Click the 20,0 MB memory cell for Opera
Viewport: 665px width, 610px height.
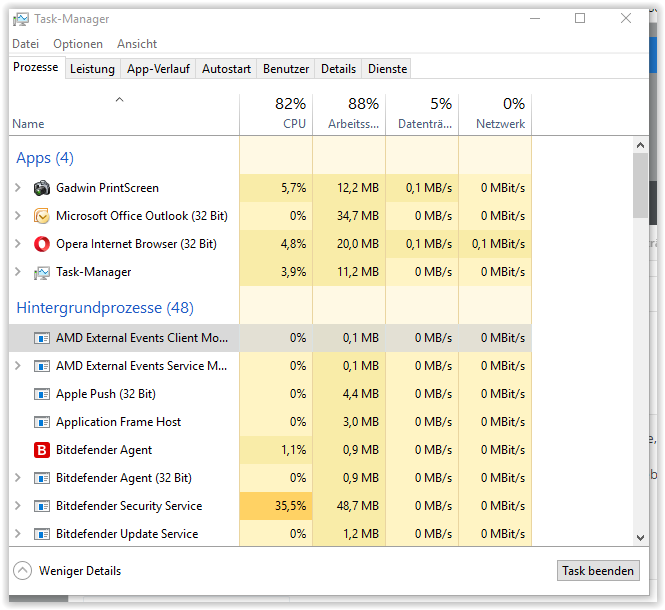[x=349, y=244]
